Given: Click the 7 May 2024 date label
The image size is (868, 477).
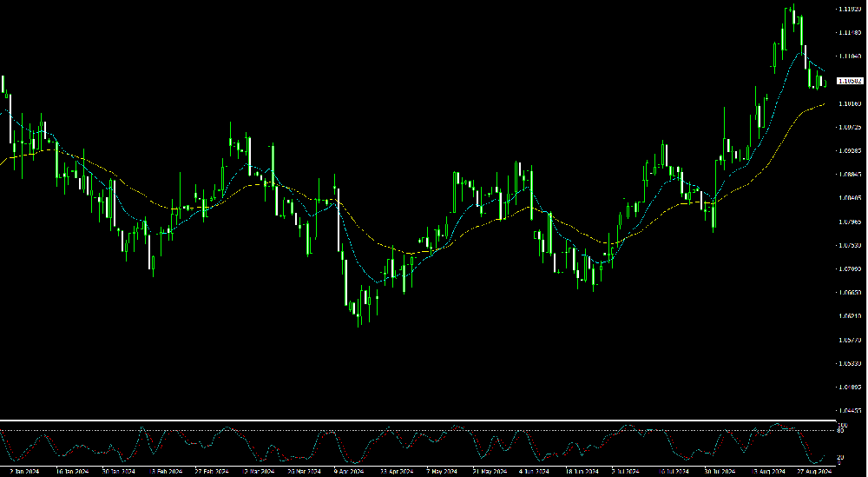Looking at the screenshot, I should coord(443,473).
